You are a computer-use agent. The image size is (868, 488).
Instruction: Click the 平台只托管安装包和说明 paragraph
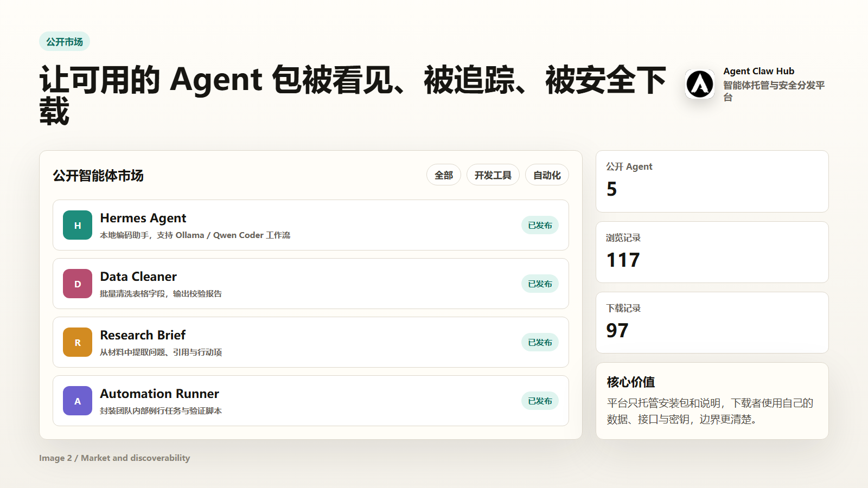click(710, 411)
